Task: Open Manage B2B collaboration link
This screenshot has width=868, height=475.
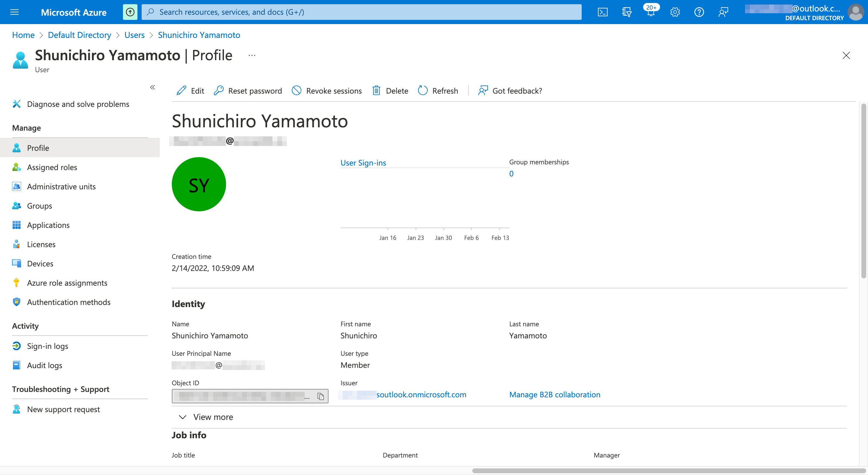Action: (x=555, y=394)
